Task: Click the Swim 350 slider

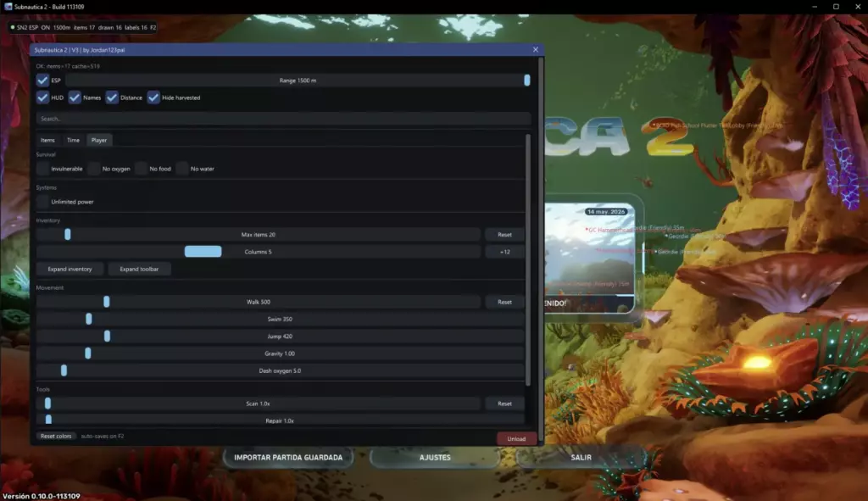Action: (280, 319)
